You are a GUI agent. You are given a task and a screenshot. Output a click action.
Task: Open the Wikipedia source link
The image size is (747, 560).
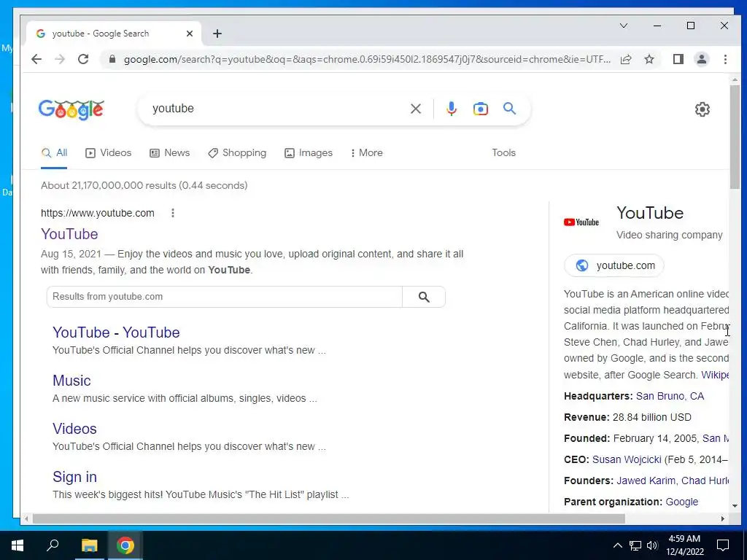[x=715, y=375]
